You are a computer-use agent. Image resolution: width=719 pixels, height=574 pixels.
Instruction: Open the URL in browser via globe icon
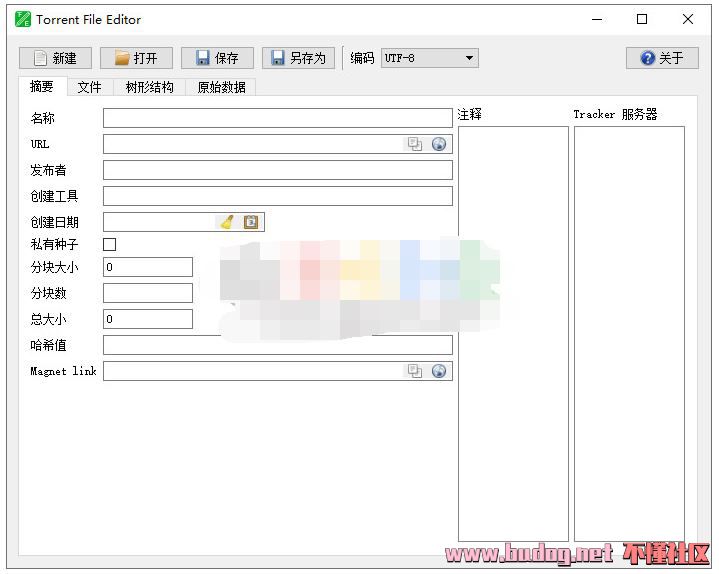[439, 144]
